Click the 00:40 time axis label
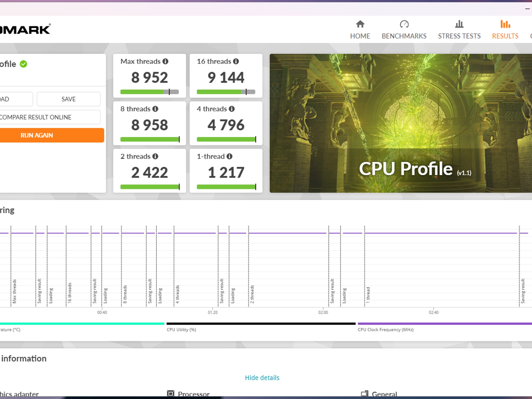Image resolution: width=532 pixels, height=399 pixels. click(x=102, y=312)
